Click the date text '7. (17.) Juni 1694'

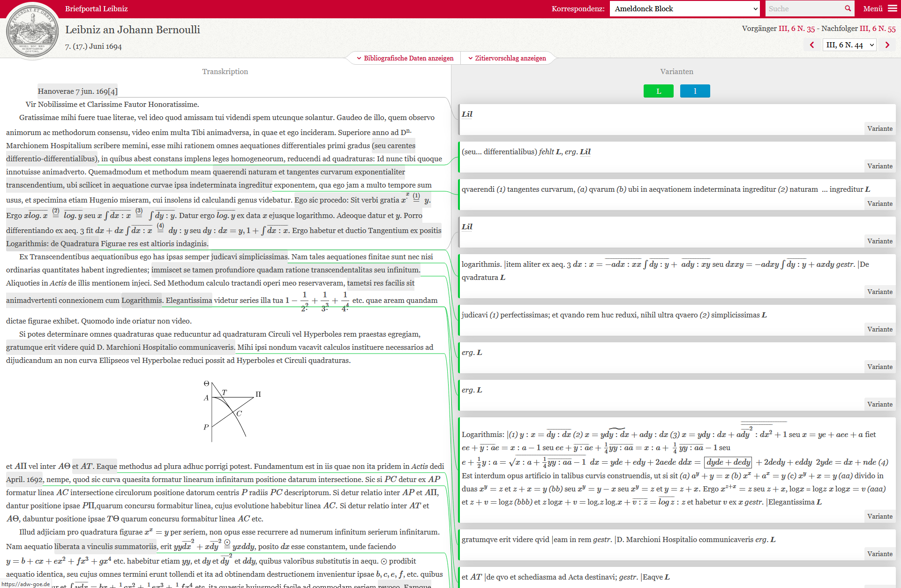click(x=93, y=46)
